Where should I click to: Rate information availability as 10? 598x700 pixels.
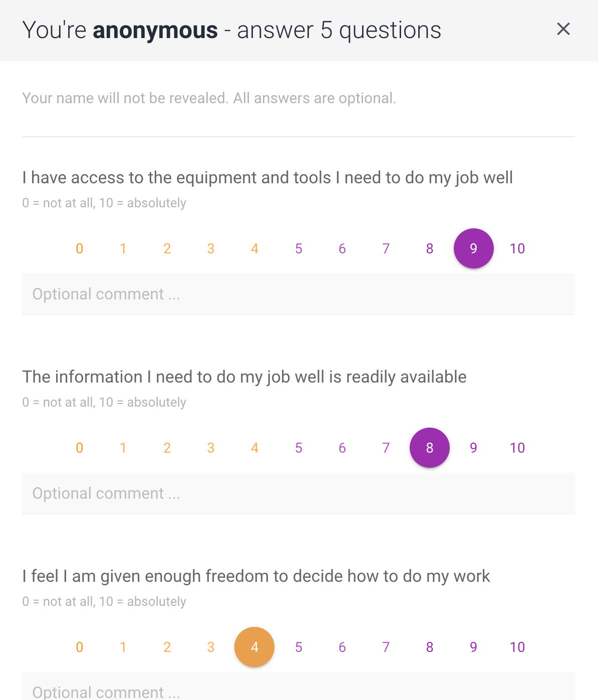517,448
